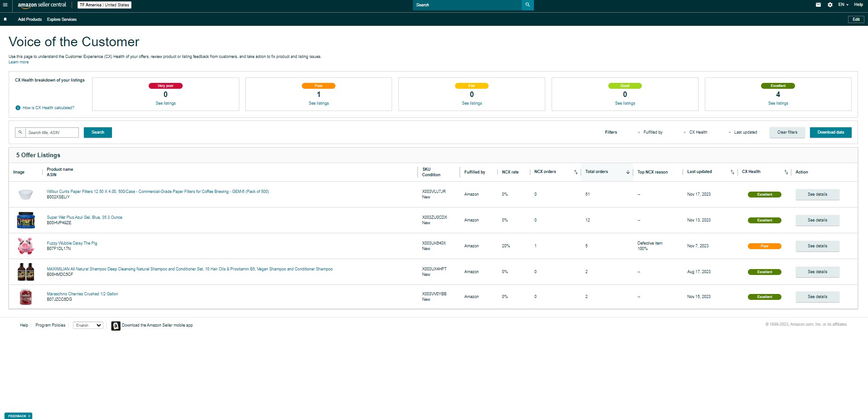
Task: Click Download data button
Action: [x=831, y=132]
